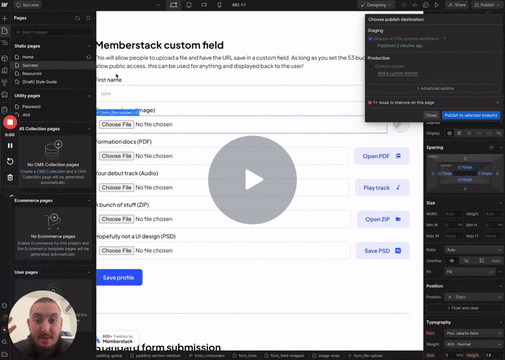Switch to desktop breakpoint view

pyautogui.click(x=174, y=5)
